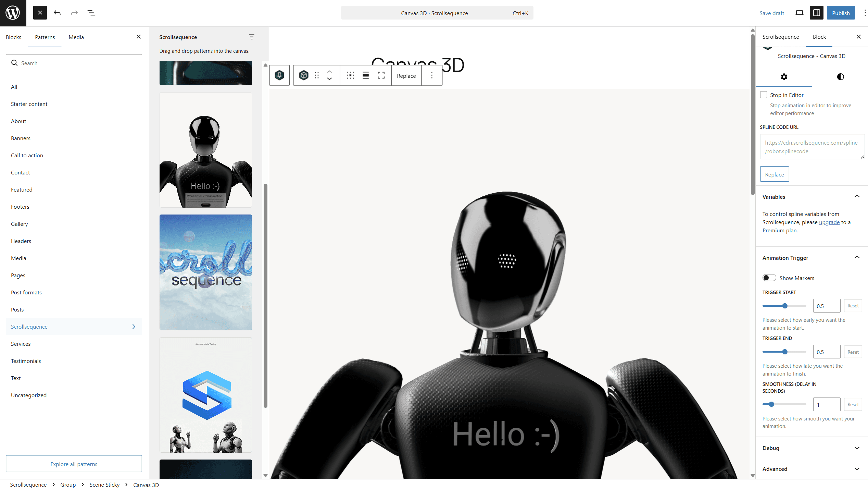Viewport: 868px width, 489px height.
Task: Open the Block tab in settings sidebar
Action: point(819,37)
